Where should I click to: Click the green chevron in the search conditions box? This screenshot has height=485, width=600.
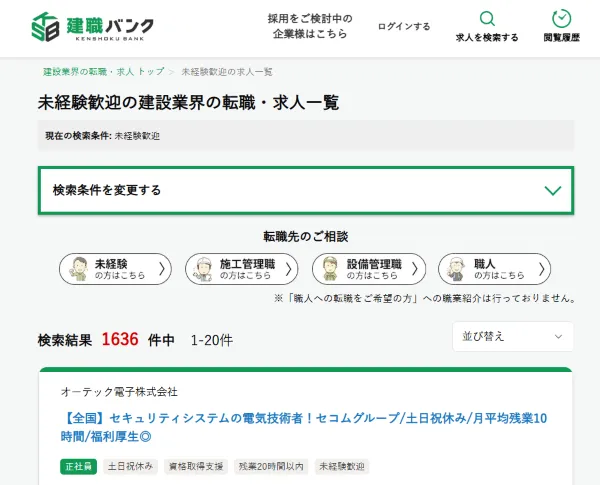(x=553, y=190)
